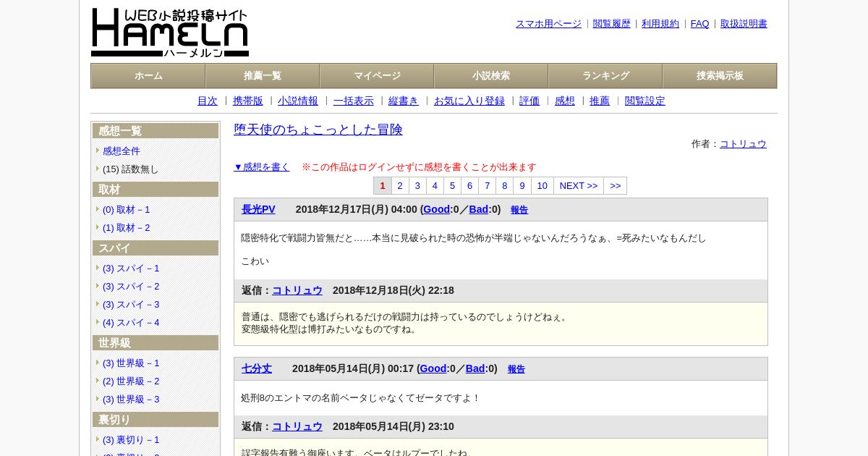Go to the ホーム tab

click(148, 76)
